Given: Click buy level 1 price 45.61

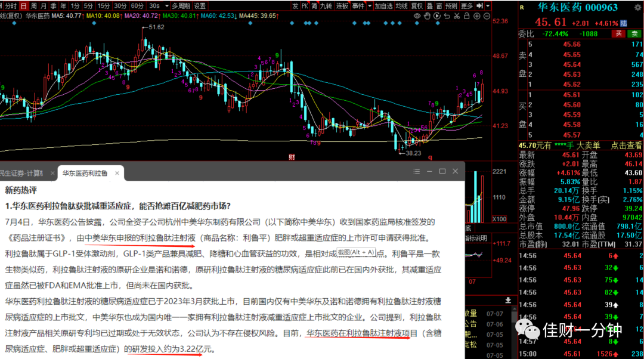Looking at the screenshot, I should click(x=572, y=95).
